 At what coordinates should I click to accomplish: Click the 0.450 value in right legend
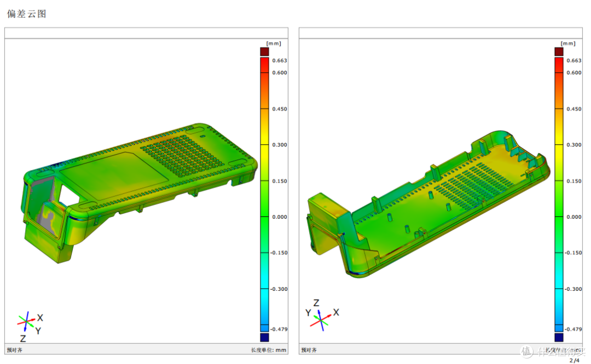573,109
